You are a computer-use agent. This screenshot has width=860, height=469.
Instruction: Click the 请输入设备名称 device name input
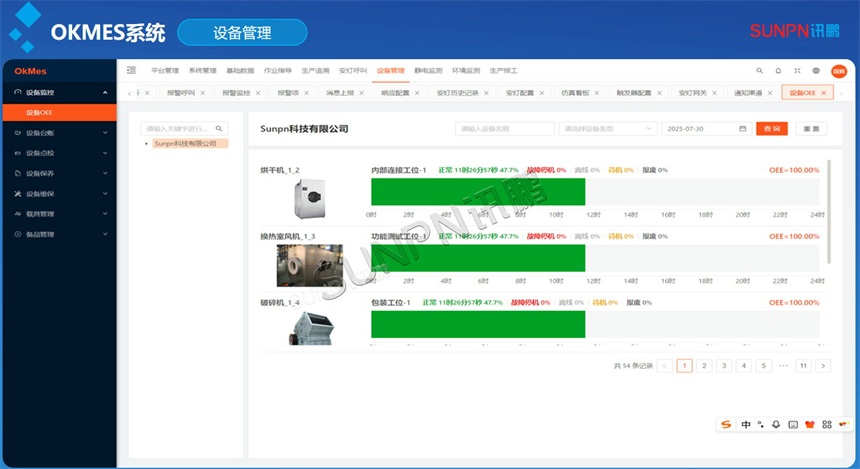(505, 128)
